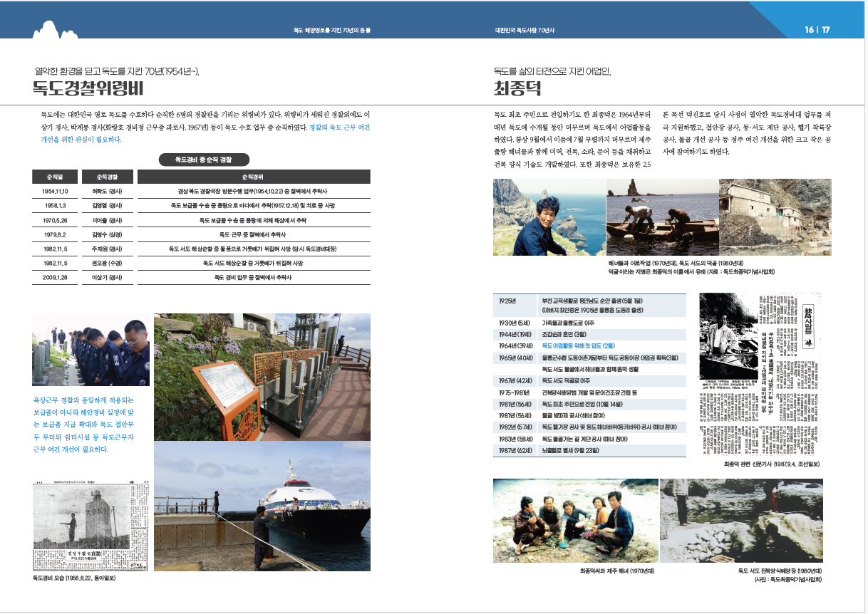Click entry '가족들과 울릉도로 이주'
868x614 pixels.
[569, 323]
